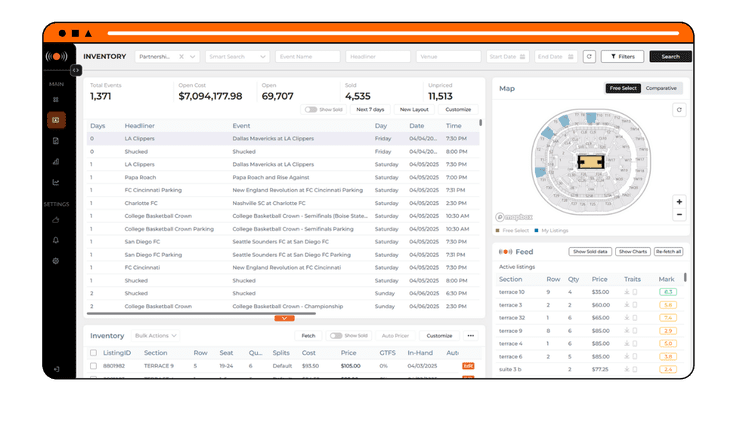
Task: Click the green 6.3 mark badge
Action: tap(668, 292)
